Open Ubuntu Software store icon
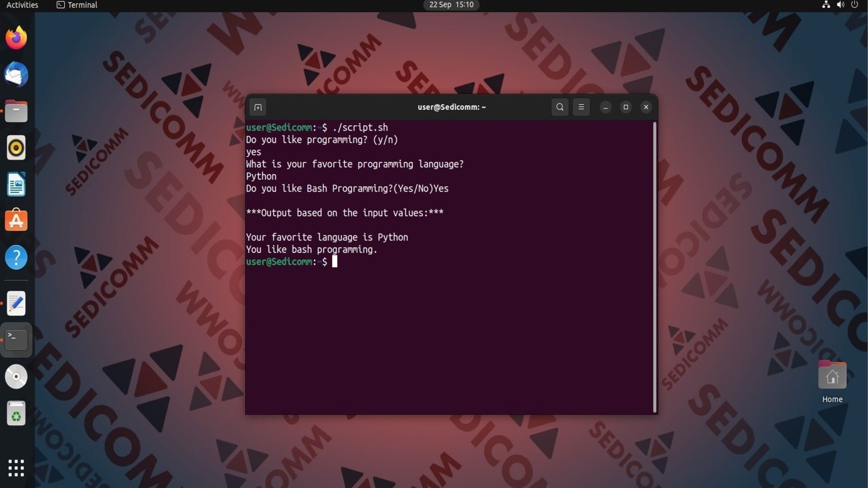868x488 pixels. 16,221
